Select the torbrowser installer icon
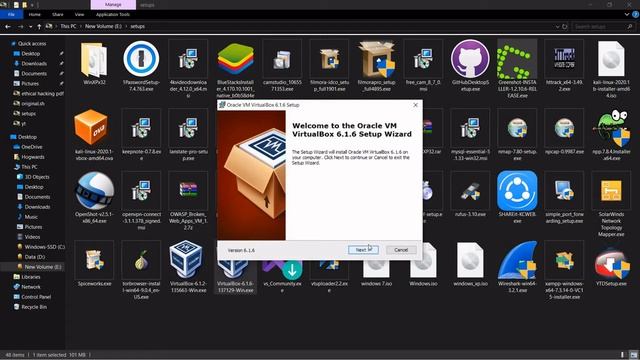 141,260
